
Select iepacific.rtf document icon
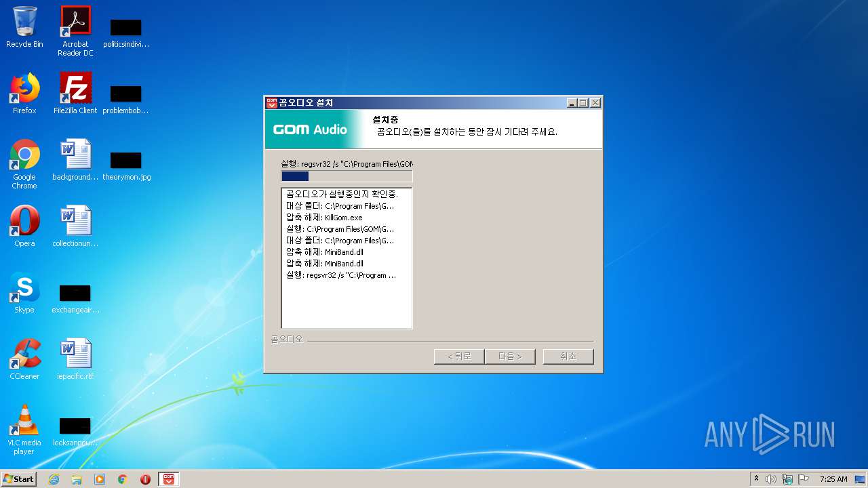[75, 359]
